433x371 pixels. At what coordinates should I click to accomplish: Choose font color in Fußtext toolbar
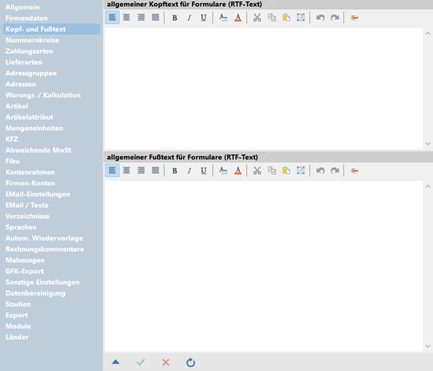click(238, 171)
